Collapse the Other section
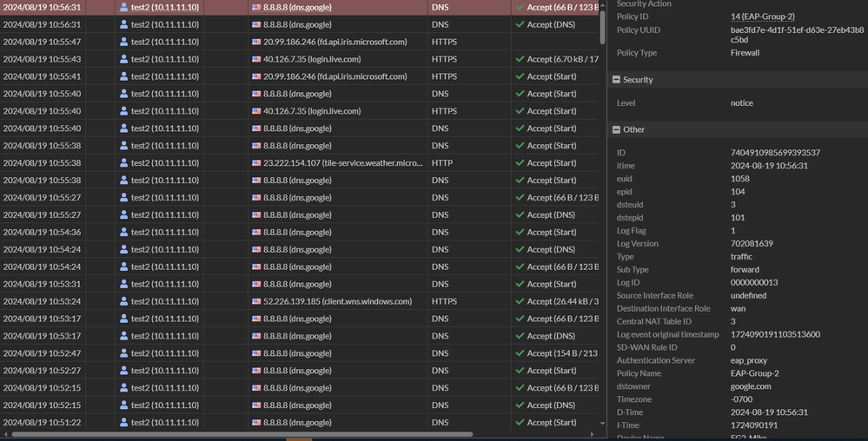 (617, 129)
